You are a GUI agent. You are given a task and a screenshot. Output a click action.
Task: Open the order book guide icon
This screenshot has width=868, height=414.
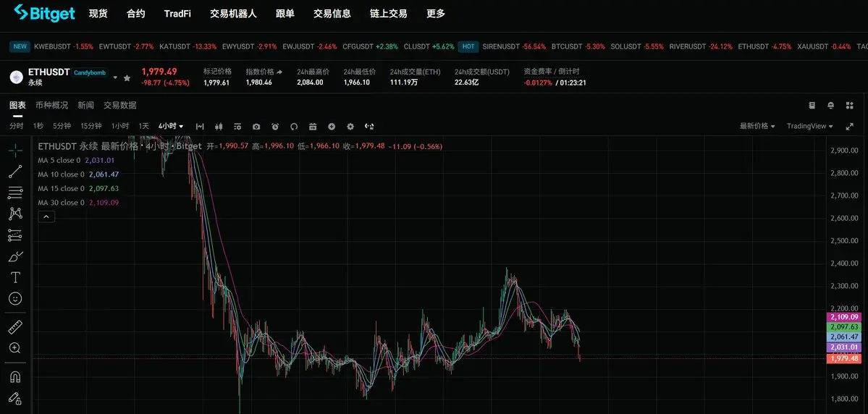point(812,105)
